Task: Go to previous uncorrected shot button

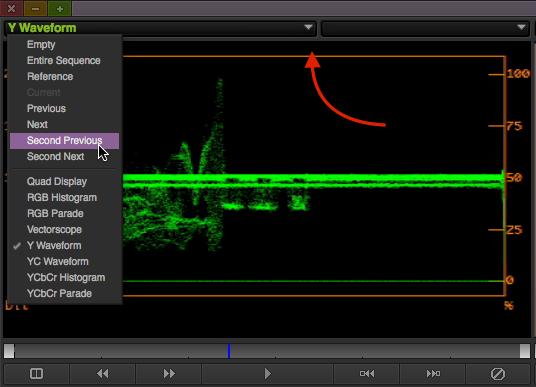Action: point(366,373)
